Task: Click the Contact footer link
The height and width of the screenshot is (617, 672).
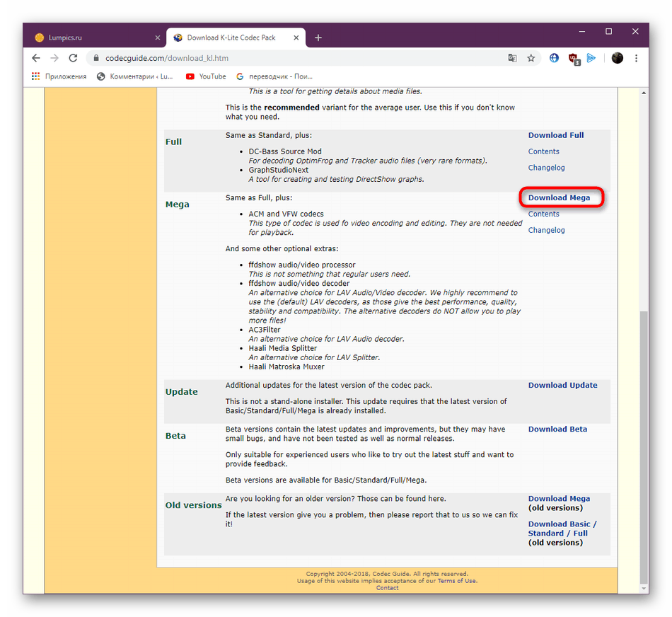Action: tap(388, 588)
